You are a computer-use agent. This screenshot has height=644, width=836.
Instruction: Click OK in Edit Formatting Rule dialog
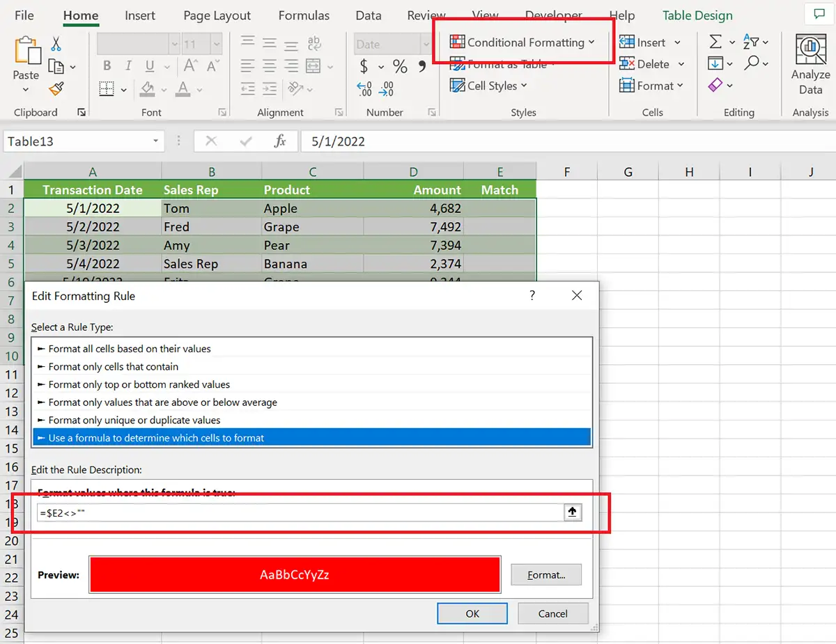tap(472, 613)
